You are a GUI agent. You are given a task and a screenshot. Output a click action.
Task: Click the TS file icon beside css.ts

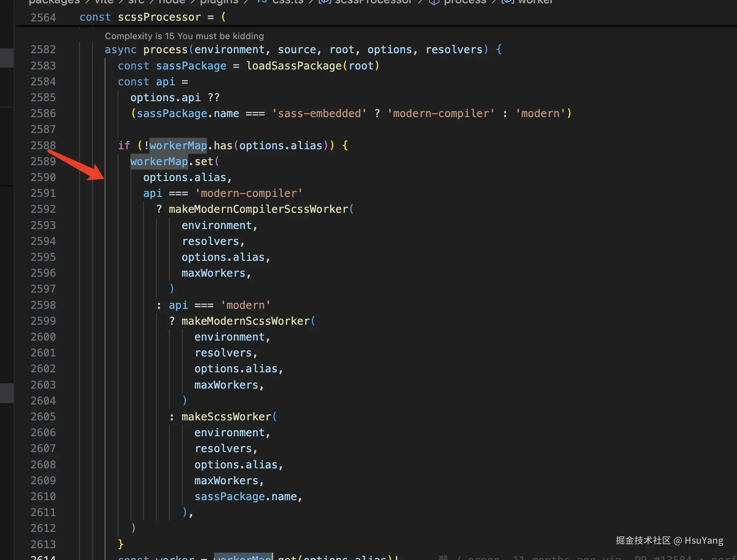(262, 2)
